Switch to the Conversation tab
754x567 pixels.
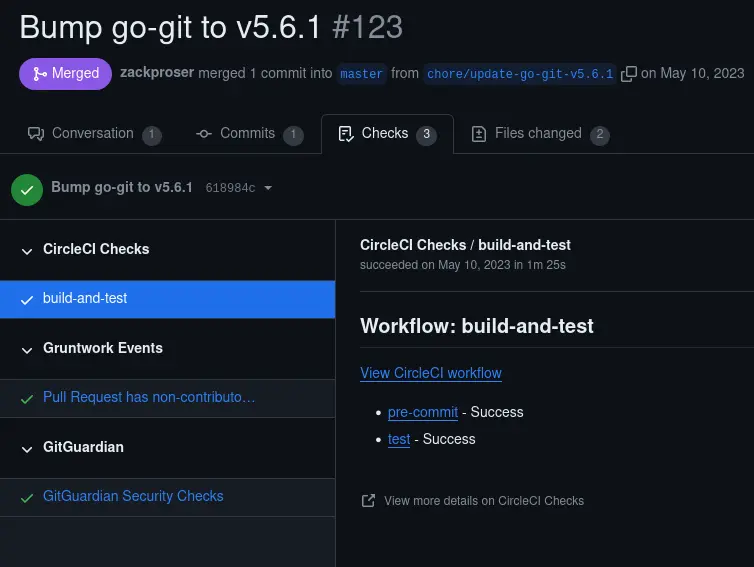92,134
